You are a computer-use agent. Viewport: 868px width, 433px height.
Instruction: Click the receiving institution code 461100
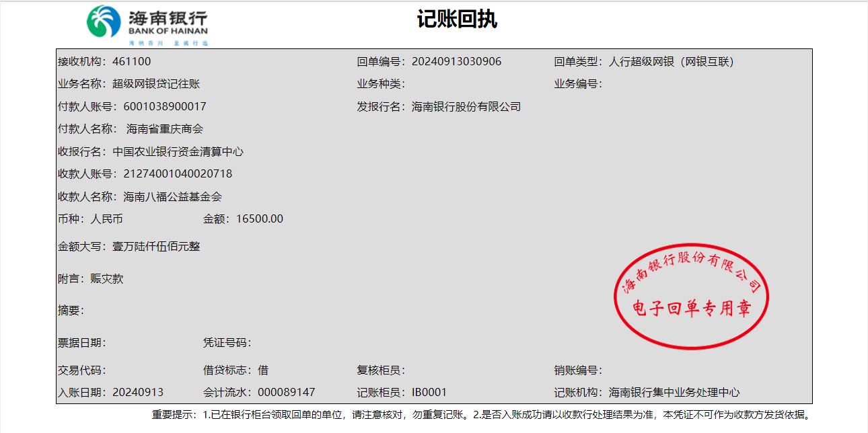[x=132, y=62]
